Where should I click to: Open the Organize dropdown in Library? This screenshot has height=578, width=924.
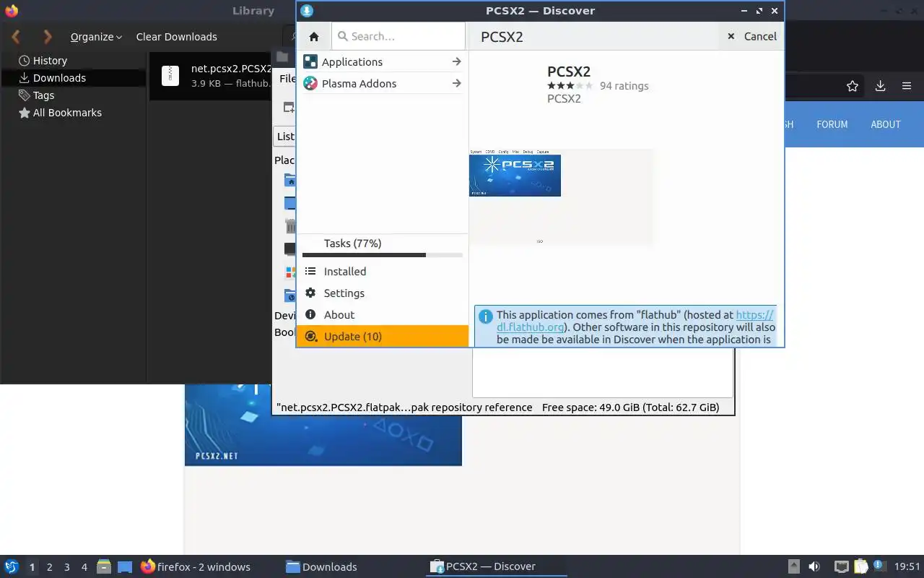(96, 37)
